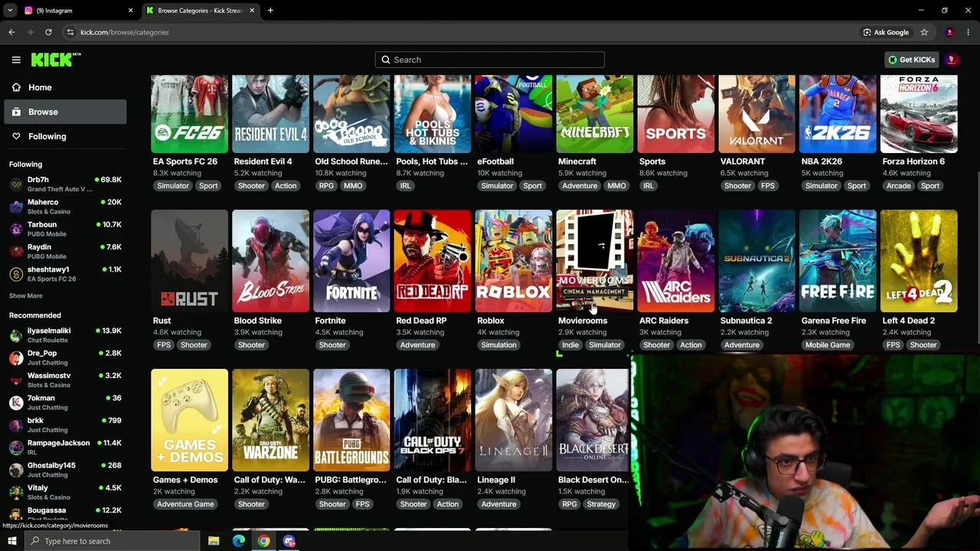980x551 pixels.
Task: Click the Get KICKs button
Action: (911, 60)
